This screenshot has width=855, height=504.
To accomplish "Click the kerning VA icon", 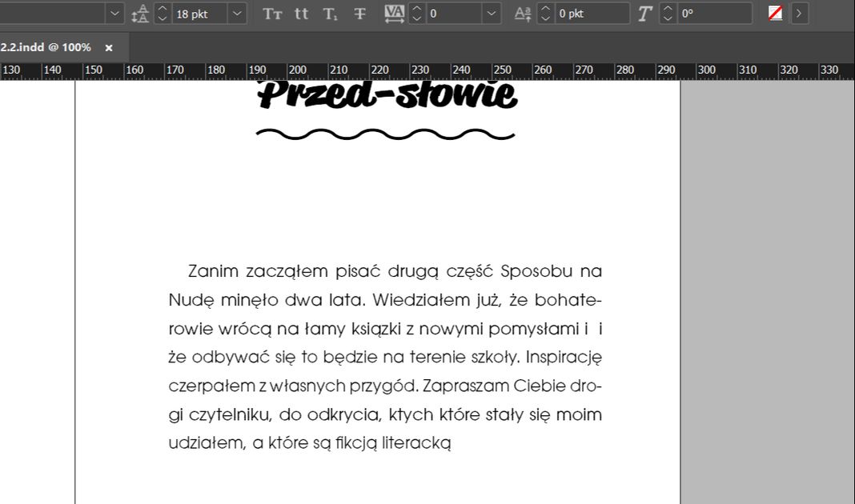I will point(394,14).
